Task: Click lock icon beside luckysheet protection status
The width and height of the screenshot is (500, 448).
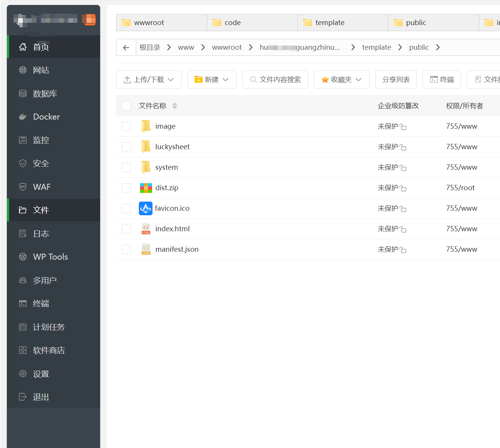Action: (x=403, y=147)
